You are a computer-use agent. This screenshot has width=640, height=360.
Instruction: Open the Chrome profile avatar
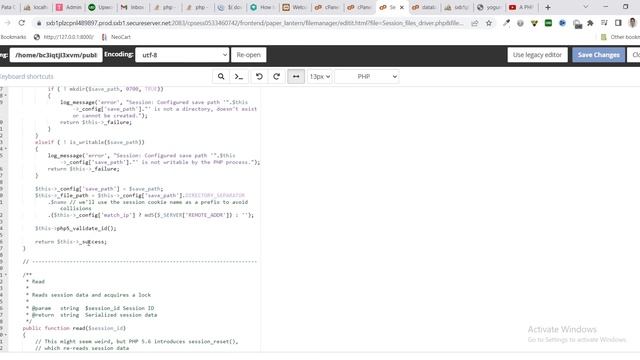tap(633, 23)
